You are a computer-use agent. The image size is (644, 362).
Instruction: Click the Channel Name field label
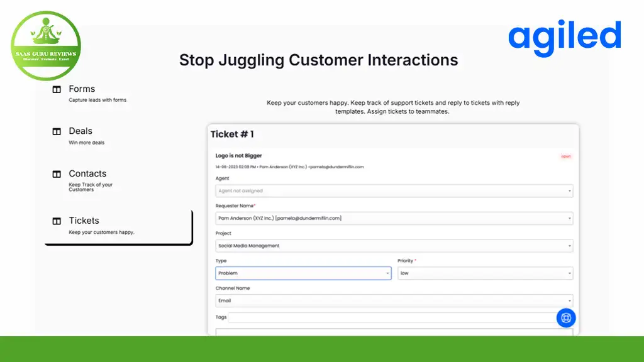(233, 288)
